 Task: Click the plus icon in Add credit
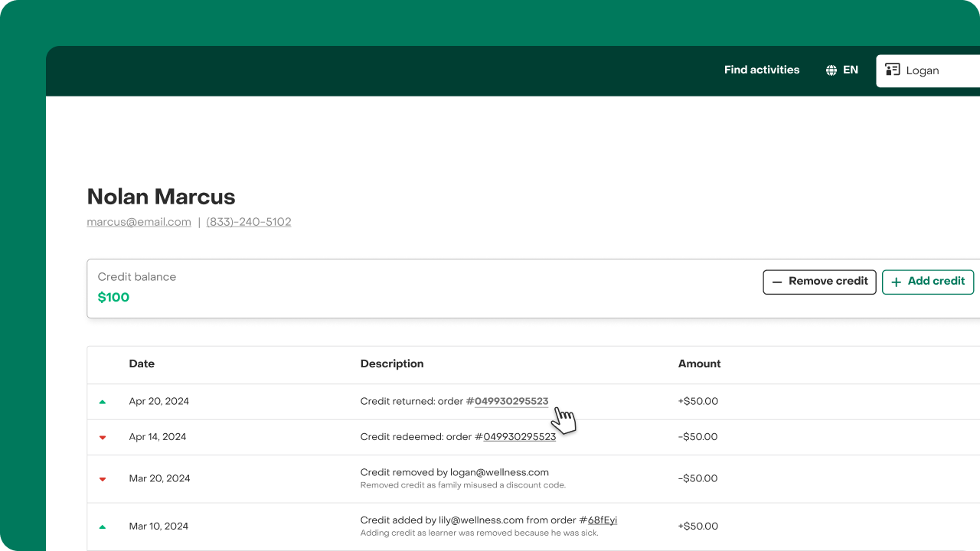[x=897, y=282]
